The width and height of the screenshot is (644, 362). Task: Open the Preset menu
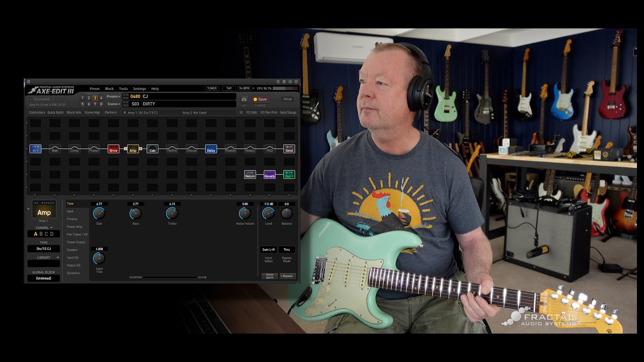[95, 88]
